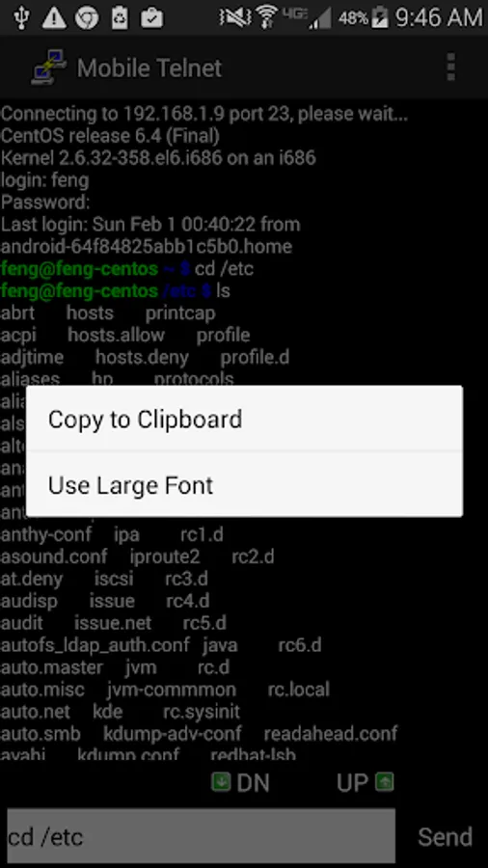The width and height of the screenshot is (488, 868).
Task: Tap the Send button
Action: click(445, 836)
